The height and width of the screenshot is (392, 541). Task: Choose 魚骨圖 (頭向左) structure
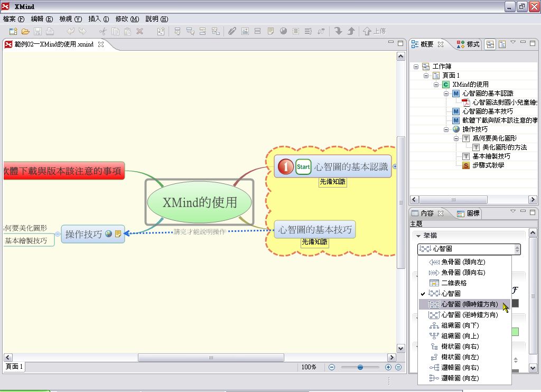(464, 262)
